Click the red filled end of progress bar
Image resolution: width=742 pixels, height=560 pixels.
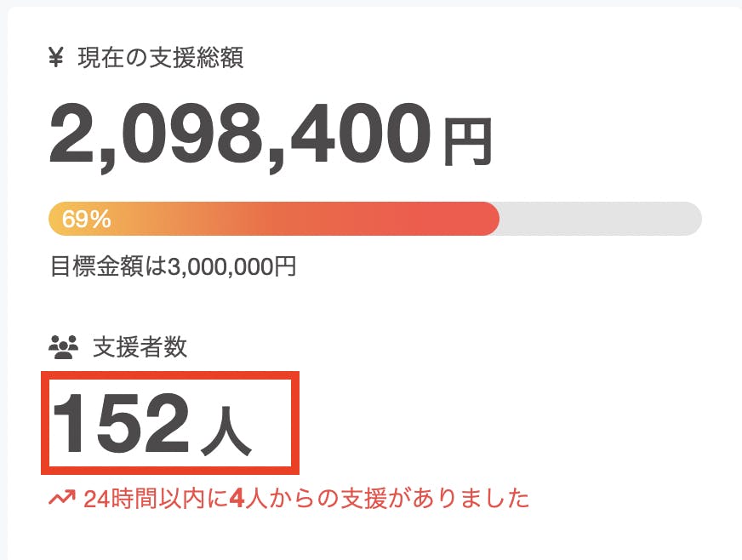tap(477, 219)
